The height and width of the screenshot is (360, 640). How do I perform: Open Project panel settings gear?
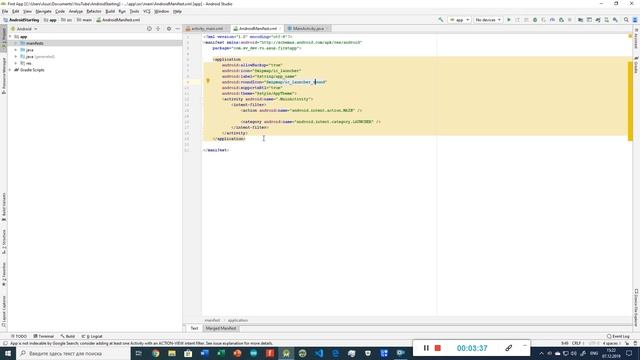[169, 29]
